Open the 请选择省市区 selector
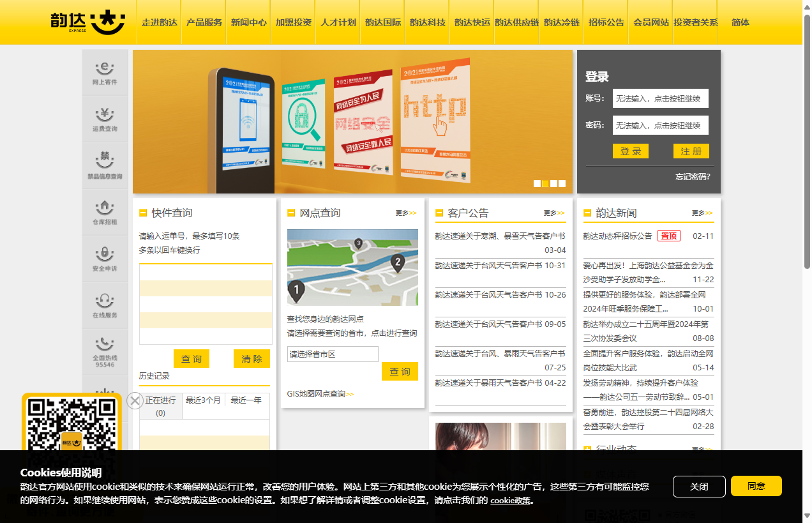 point(333,354)
